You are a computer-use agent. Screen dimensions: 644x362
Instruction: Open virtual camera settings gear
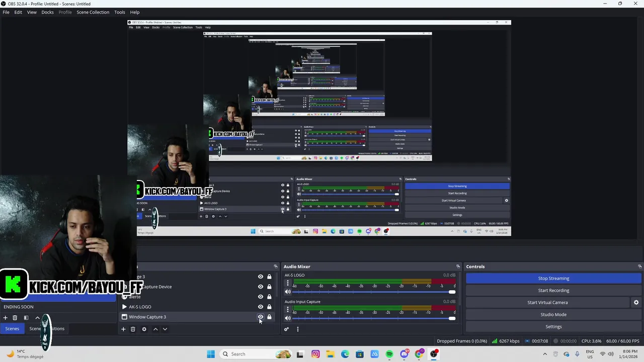click(x=636, y=303)
